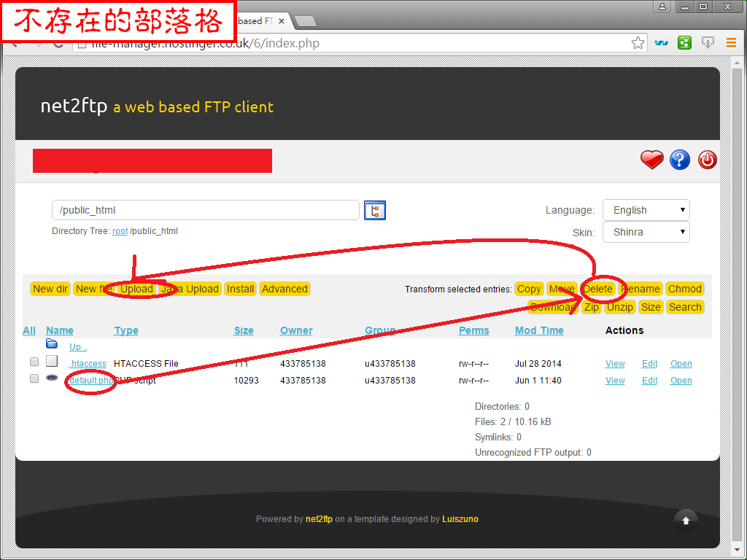Open the .htaccess file link
Screen dimensions: 747x560
point(88,364)
